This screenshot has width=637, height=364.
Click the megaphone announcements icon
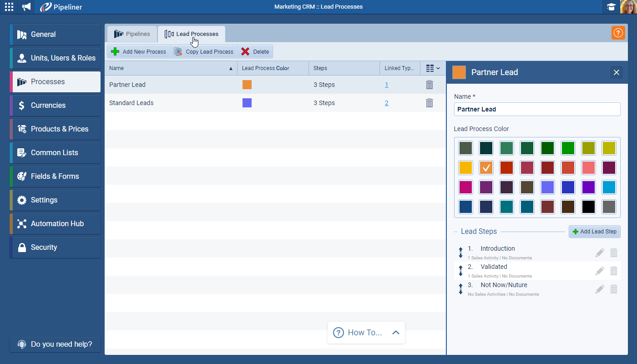pyautogui.click(x=27, y=7)
